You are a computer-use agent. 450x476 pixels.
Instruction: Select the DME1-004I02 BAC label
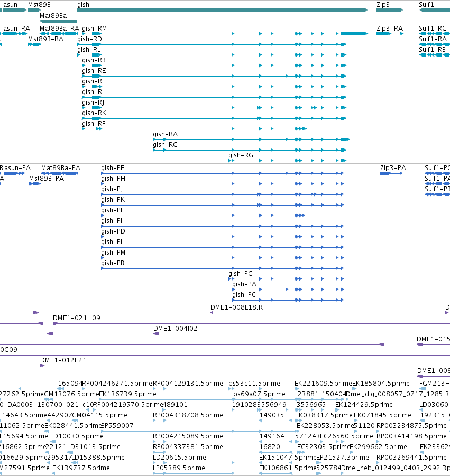coord(176,329)
